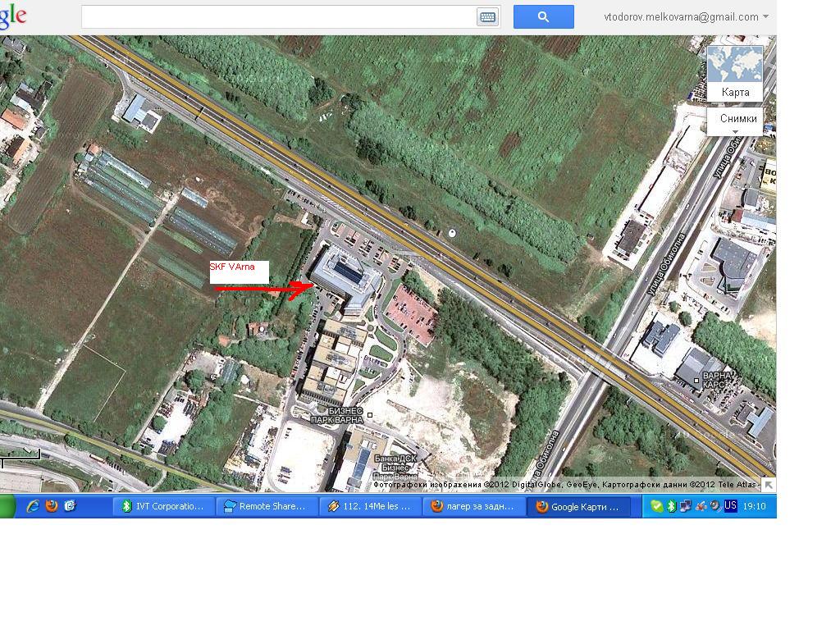Screen dimensions: 840x630
Task: Click the map marker near the highway
Action: point(451,234)
